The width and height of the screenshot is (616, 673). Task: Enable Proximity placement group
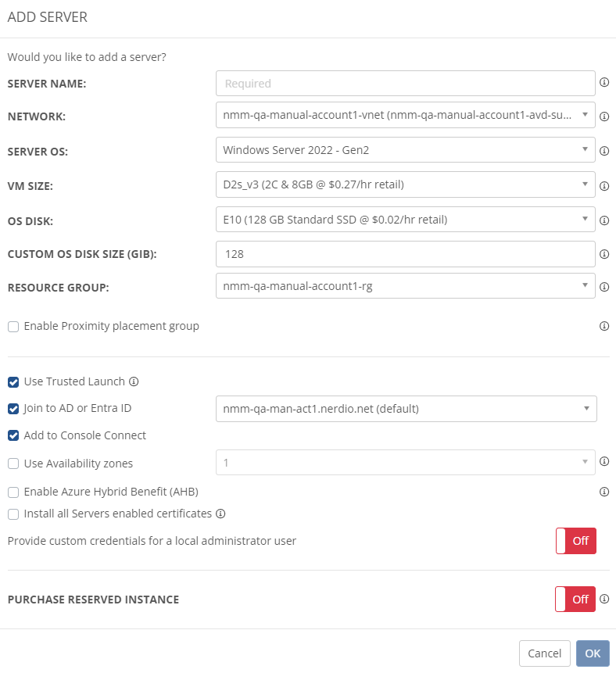12,326
